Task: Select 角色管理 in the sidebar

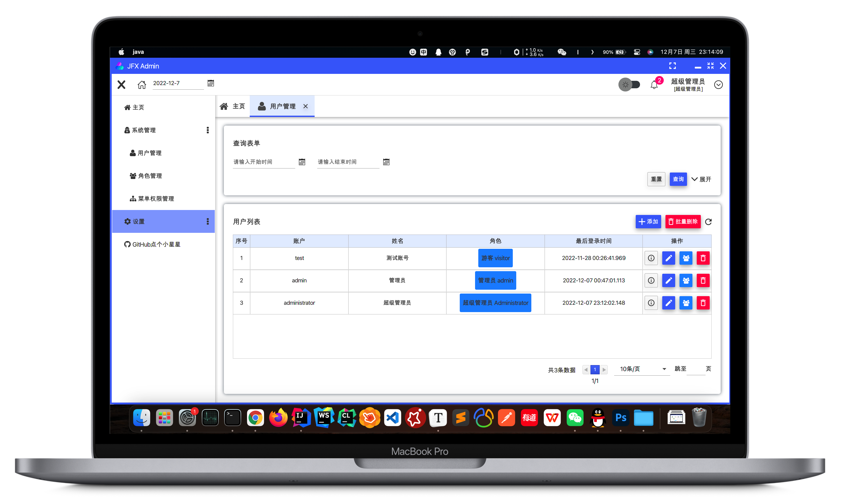Action: [x=150, y=176]
